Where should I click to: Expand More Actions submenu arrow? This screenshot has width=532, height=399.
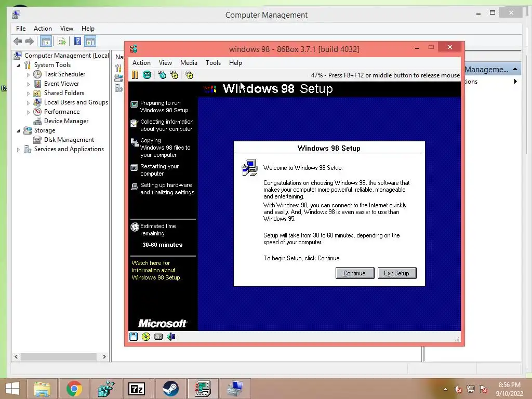tap(515, 82)
